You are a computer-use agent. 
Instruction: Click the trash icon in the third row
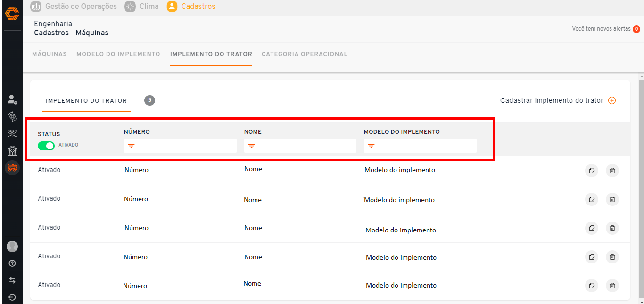pyautogui.click(x=612, y=228)
